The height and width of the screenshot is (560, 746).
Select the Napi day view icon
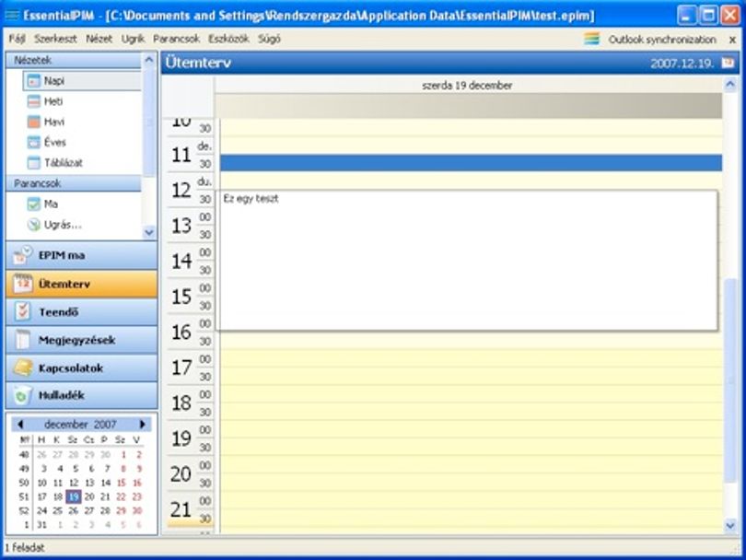tap(33, 81)
